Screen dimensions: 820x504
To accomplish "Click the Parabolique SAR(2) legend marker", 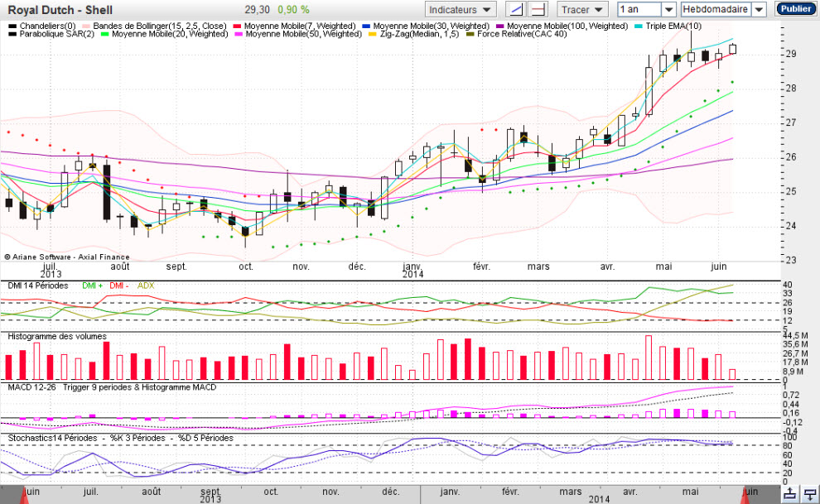I will tap(12, 34).
